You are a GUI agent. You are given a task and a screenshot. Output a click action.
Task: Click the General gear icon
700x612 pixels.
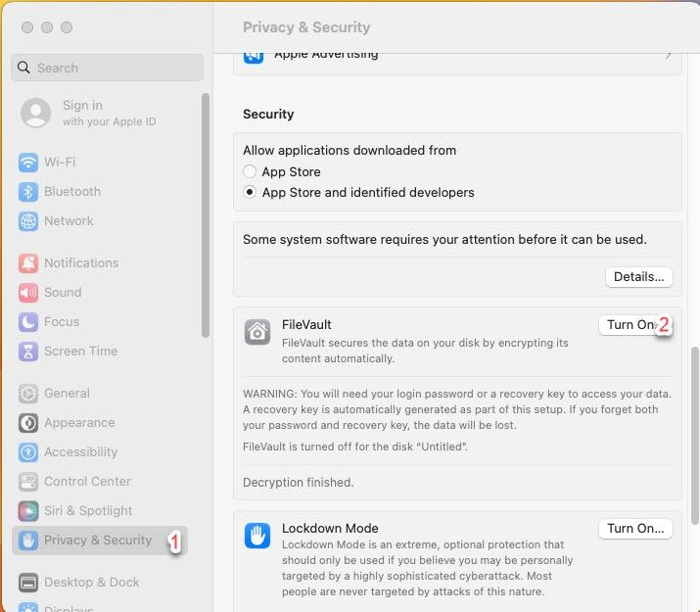[x=28, y=394]
